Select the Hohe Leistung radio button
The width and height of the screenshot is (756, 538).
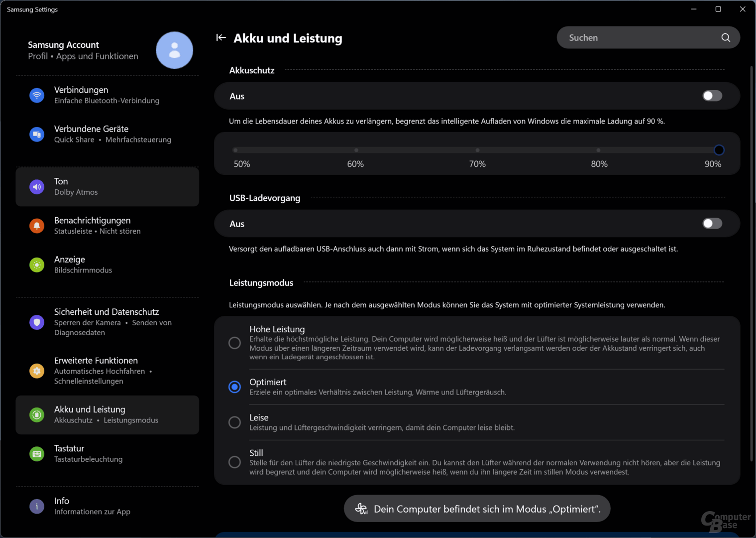click(234, 343)
